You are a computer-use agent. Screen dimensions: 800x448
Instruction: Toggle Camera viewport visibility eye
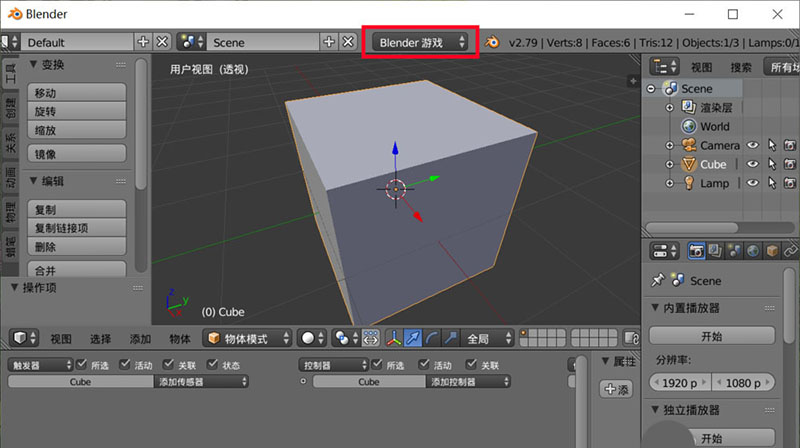(x=753, y=145)
